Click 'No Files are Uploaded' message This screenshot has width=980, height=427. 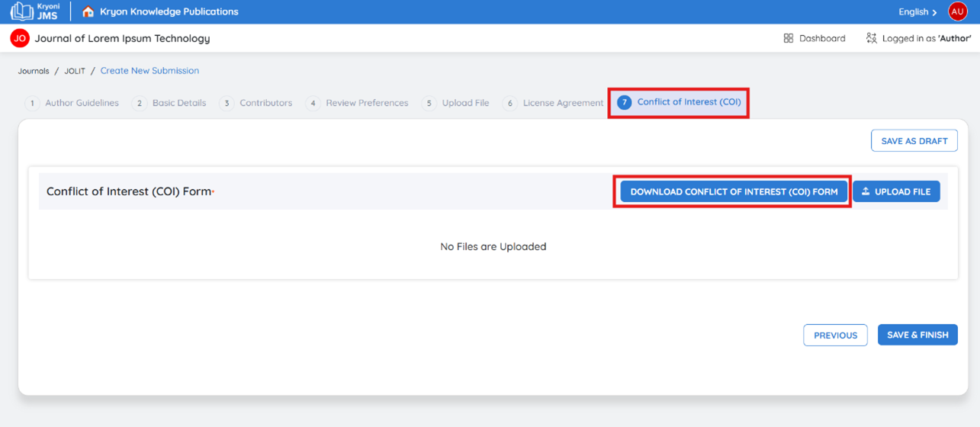(493, 246)
